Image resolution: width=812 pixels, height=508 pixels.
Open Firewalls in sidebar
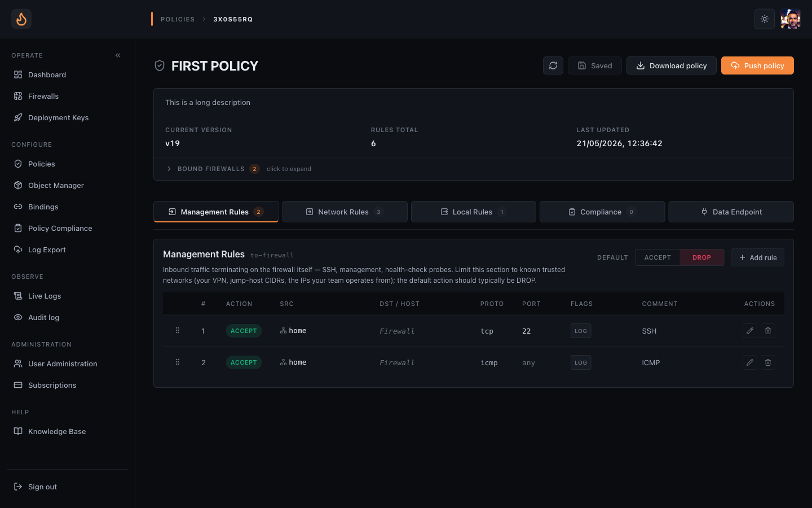[x=67, y=96]
